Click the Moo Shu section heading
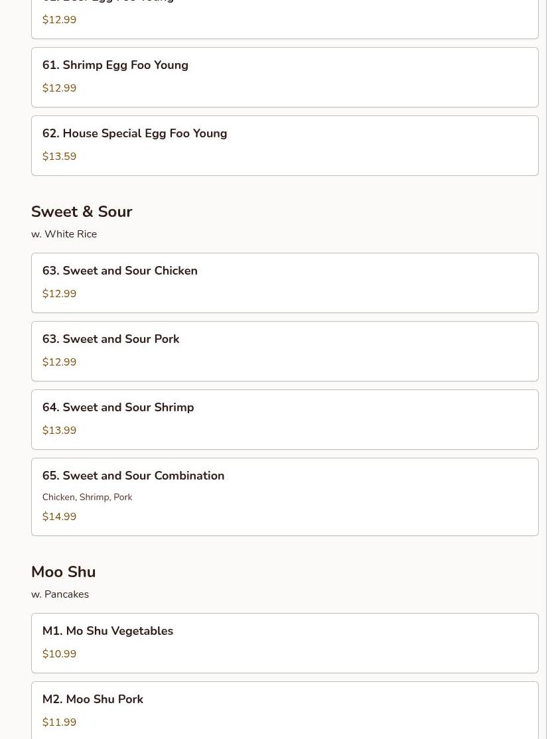Viewport: 560px width, 739px height. [x=63, y=572]
